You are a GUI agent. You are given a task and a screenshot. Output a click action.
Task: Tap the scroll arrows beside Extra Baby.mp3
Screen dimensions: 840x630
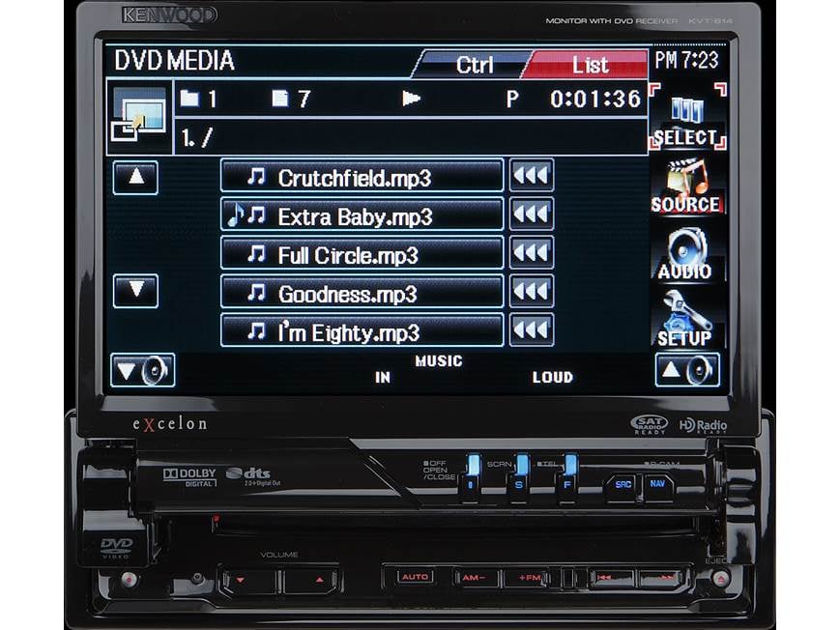click(532, 215)
